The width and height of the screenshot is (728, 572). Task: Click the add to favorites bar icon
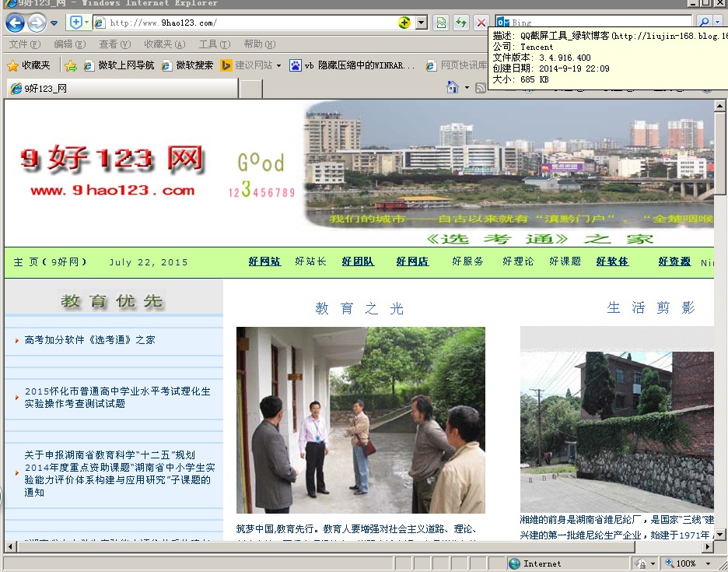pos(71,65)
